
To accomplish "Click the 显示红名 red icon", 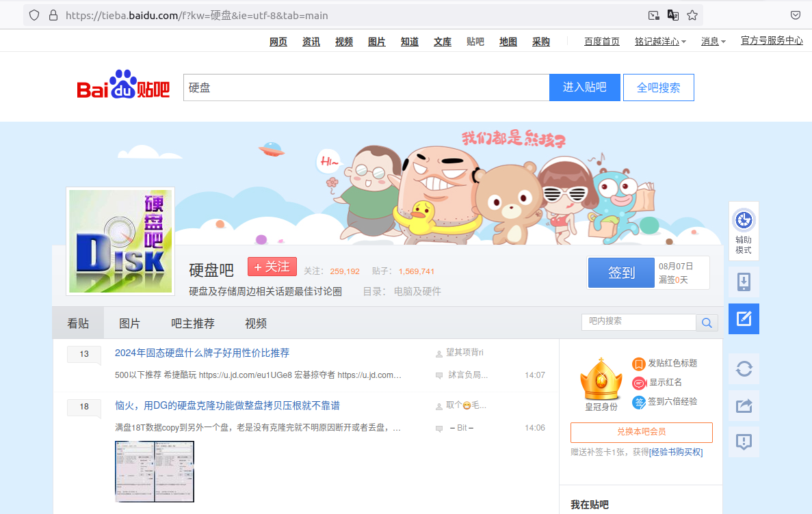I will click(x=639, y=383).
